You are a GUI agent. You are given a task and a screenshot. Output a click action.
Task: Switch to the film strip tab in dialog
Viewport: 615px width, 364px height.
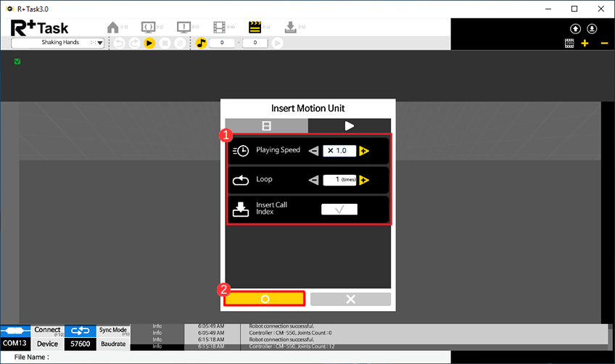coord(266,125)
